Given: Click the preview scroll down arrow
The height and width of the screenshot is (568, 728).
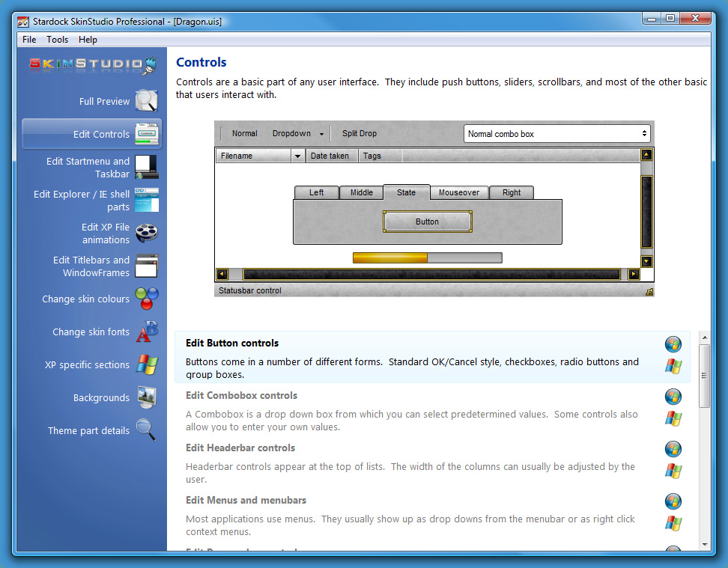Looking at the screenshot, I should pos(646,261).
